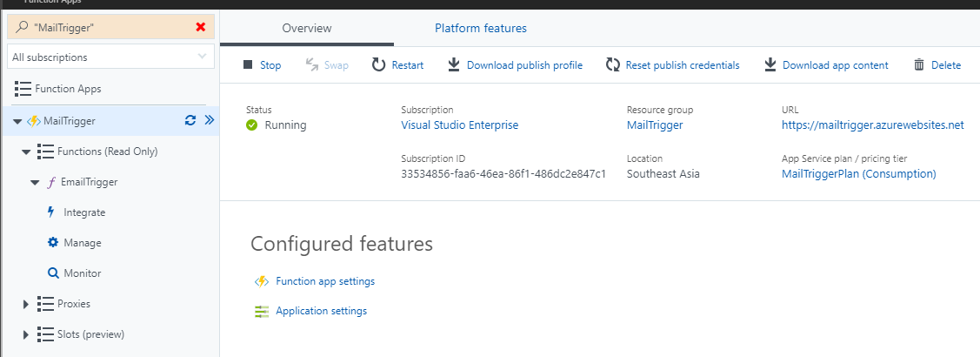
Task: Switch to the Overview tab
Action: pos(307,28)
